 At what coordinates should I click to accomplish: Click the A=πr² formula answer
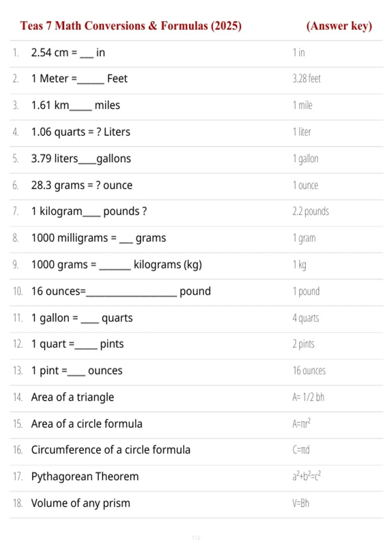pyautogui.click(x=301, y=423)
